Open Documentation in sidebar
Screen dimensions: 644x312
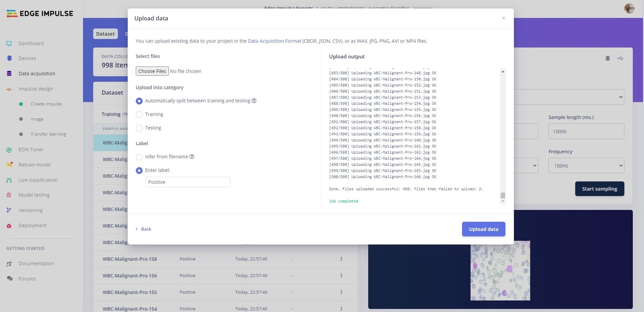pos(36,264)
